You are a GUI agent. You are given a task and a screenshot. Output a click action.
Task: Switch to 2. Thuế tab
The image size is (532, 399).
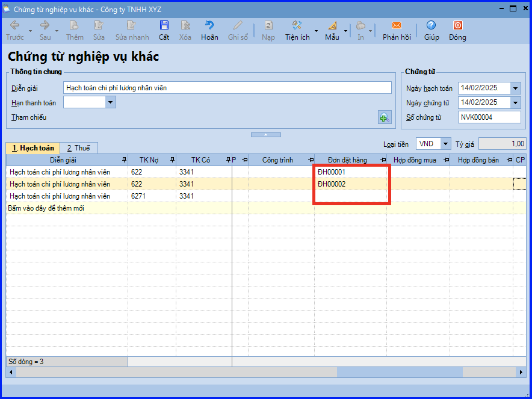point(79,148)
